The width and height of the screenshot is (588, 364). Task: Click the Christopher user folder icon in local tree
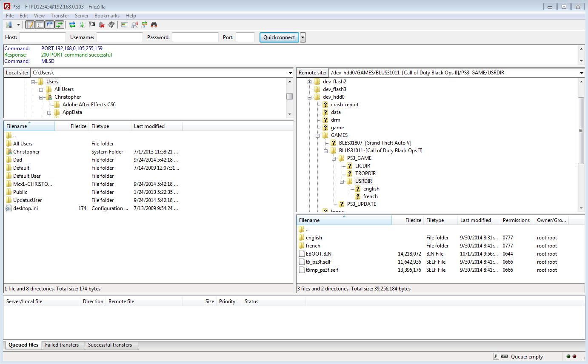49,97
